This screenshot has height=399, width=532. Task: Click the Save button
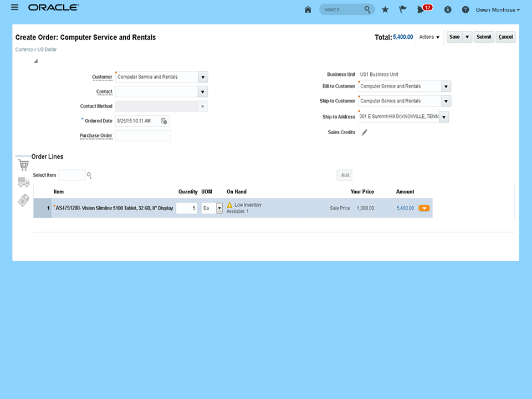click(x=454, y=37)
